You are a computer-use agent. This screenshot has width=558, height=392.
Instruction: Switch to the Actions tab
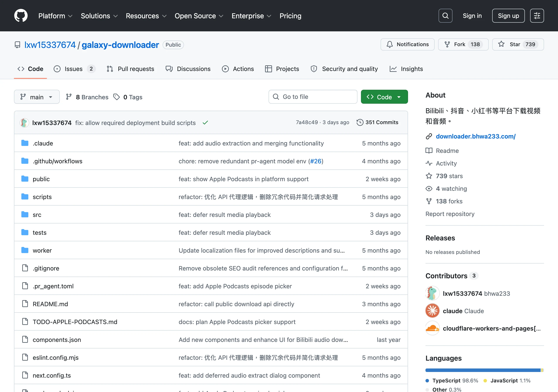[x=238, y=69]
